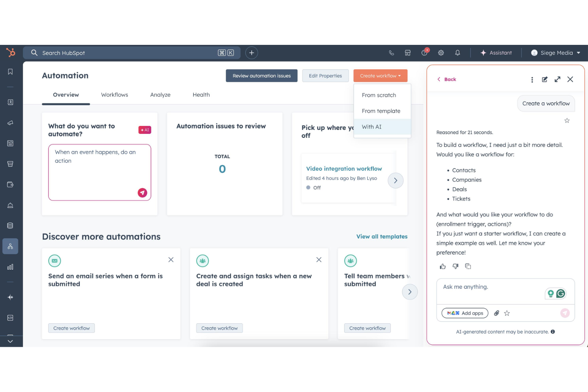
Task: Open the Assistant in top bar
Action: click(x=496, y=53)
